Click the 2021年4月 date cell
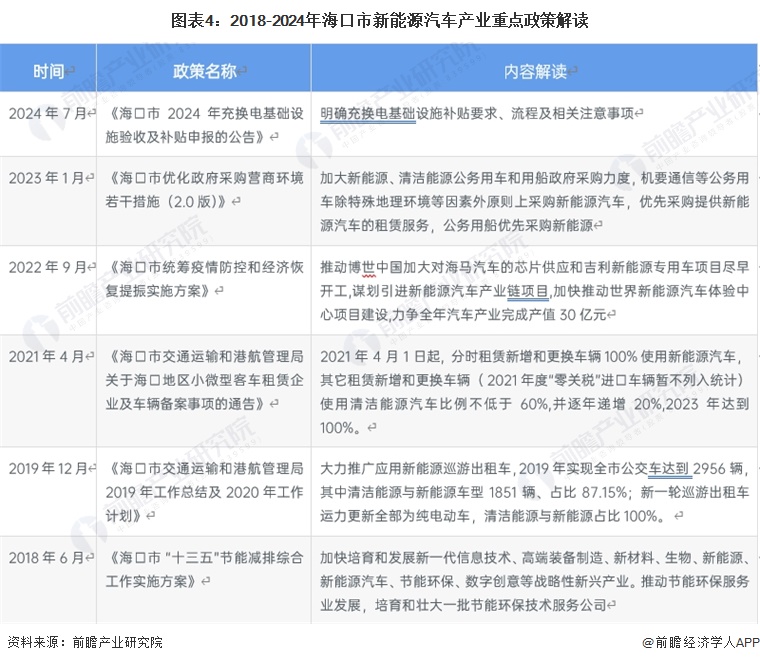 pos(50,355)
